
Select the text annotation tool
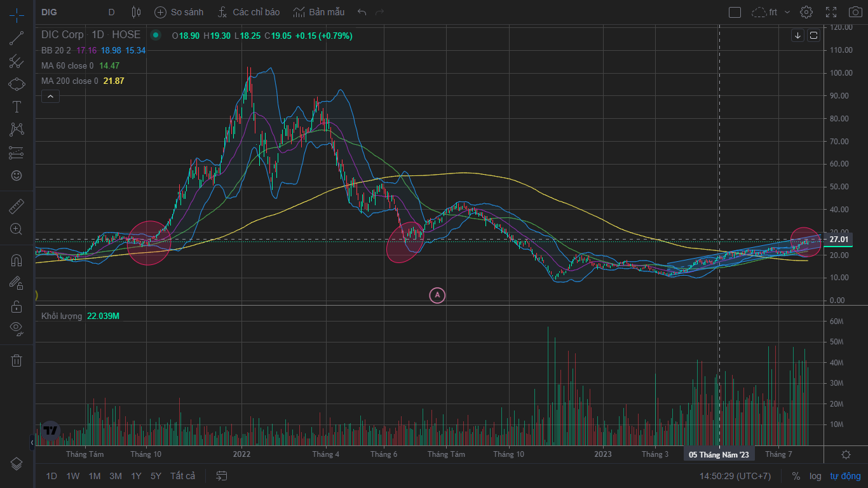pyautogui.click(x=17, y=107)
